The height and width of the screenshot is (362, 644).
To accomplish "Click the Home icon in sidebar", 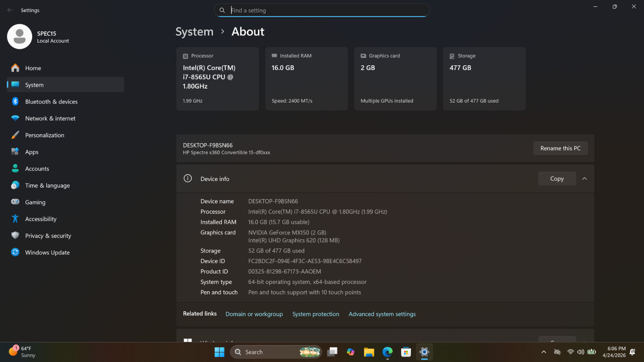I will pyautogui.click(x=15, y=68).
